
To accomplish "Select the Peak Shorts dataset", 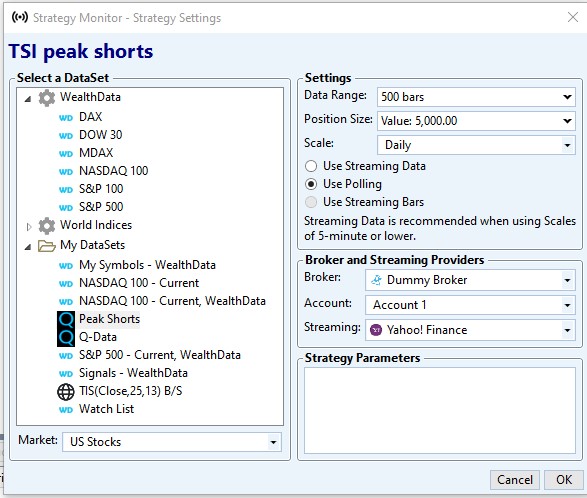I will [x=109, y=319].
